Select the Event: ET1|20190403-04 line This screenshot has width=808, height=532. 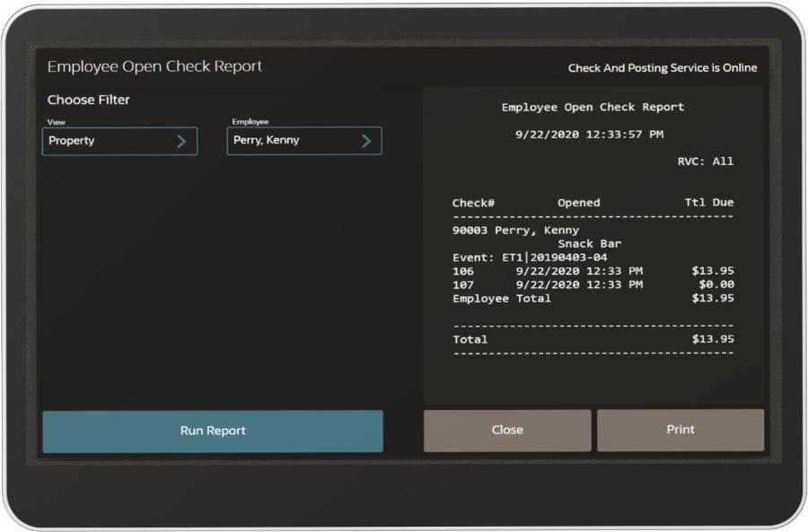click(x=530, y=257)
